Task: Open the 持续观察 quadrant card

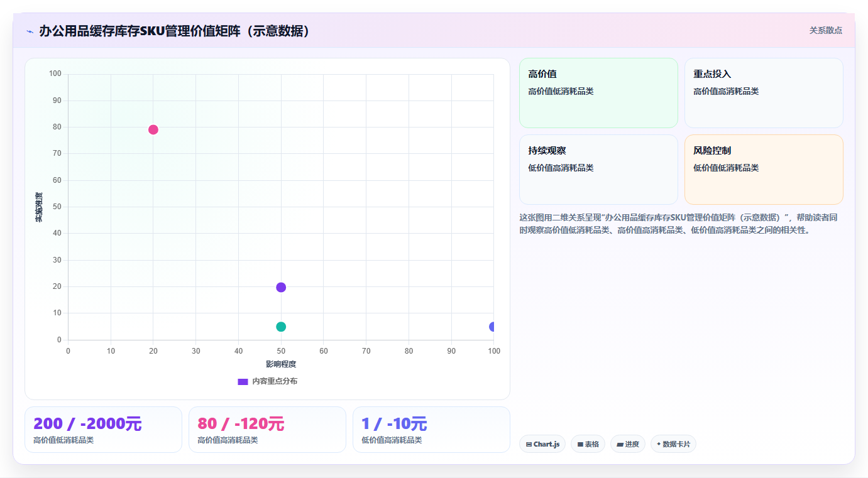Action: (x=598, y=170)
